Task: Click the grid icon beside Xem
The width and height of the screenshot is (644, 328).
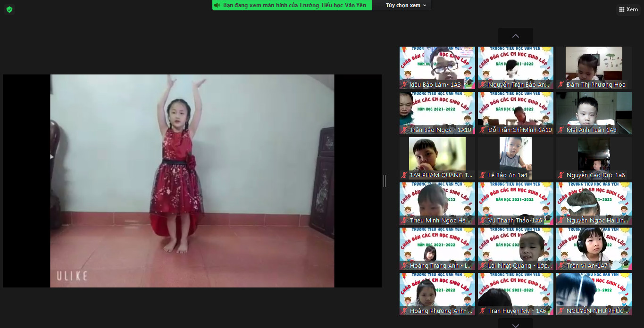Action: (622, 9)
